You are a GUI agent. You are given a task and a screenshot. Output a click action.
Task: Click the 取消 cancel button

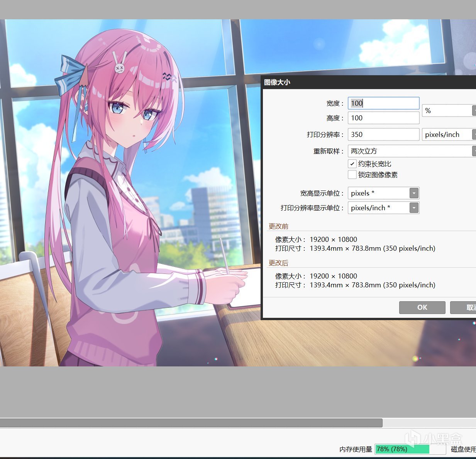pyautogui.click(x=463, y=307)
